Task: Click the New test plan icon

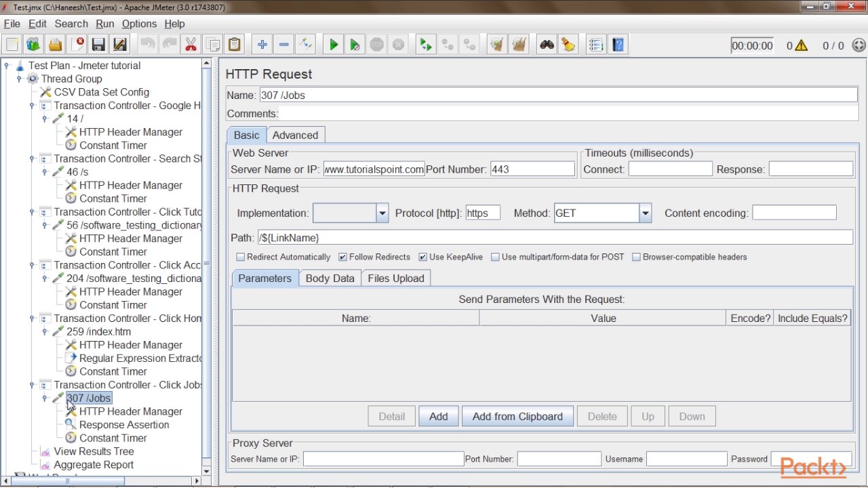Action: tap(12, 45)
